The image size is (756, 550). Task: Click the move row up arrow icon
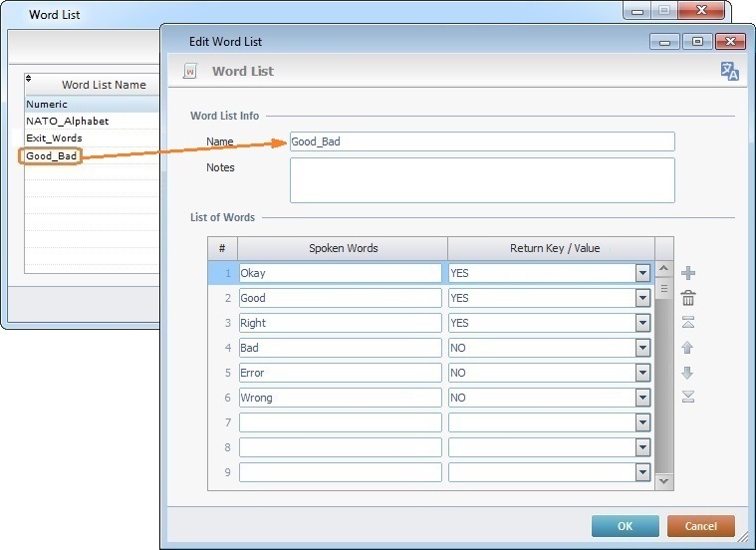pyautogui.click(x=687, y=348)
